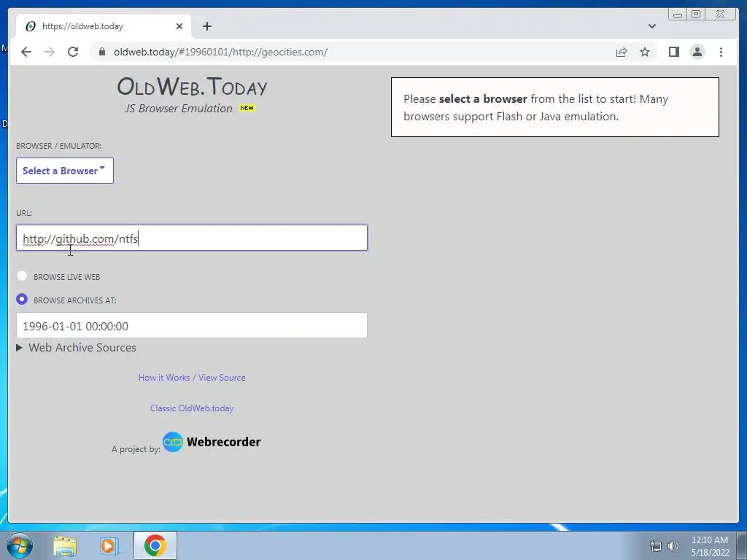Share this page via share icon
This screenshot has width=747, height=560.
coord(622,52)
